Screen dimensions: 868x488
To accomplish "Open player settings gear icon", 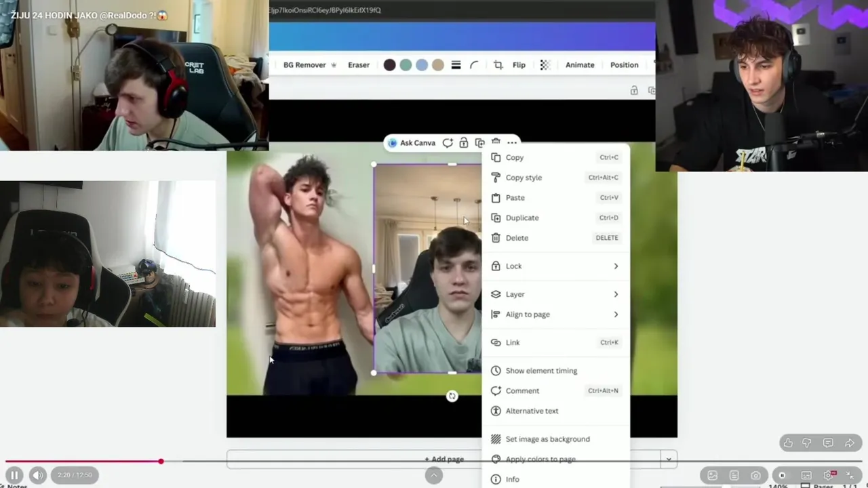I will 829,475.
